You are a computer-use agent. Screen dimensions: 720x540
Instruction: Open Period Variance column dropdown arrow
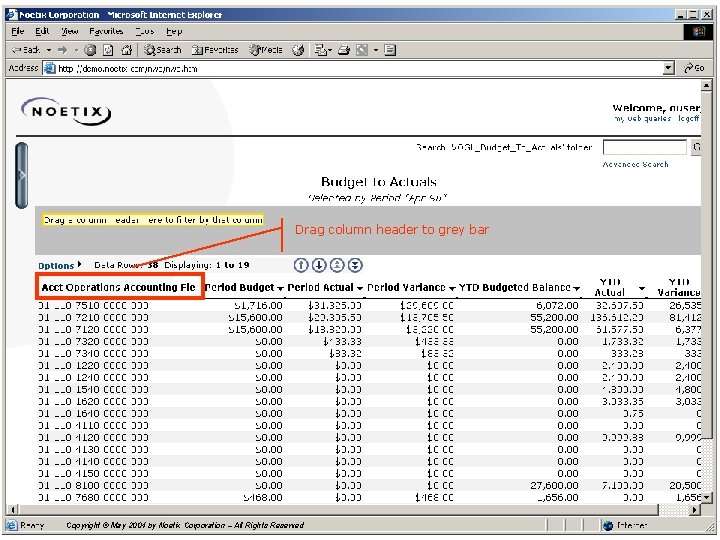(452, 288)
